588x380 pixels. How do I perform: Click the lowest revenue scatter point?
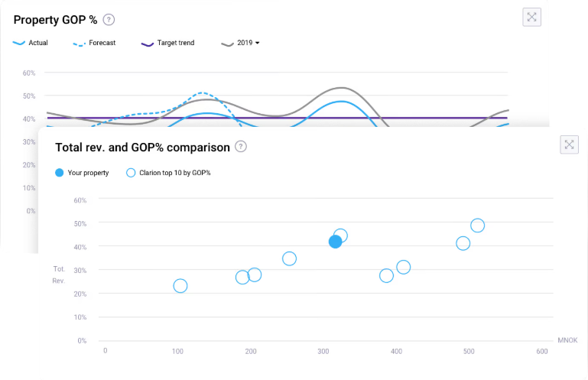pyautogui.click(x=180, y=286)
